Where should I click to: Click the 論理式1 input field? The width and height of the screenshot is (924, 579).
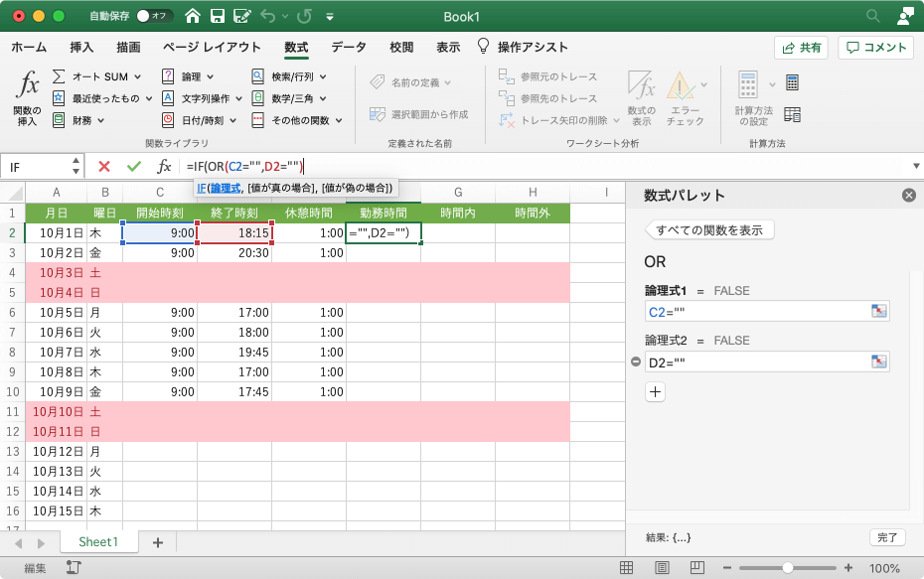click(x=767, y=312)
